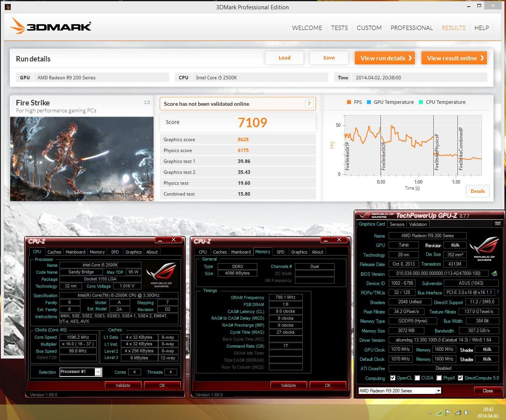The image size is (506, 420).
Task: Open About tab in the right CPU-Z window
Action: [x=318, y=252]
